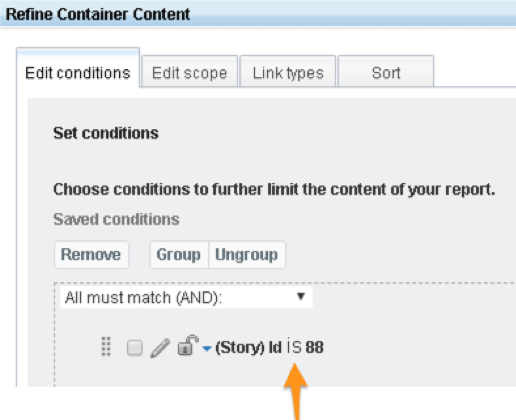Click the pencil edit condition icon
Viewport: 516px width, 420px height.
[160, 348]
